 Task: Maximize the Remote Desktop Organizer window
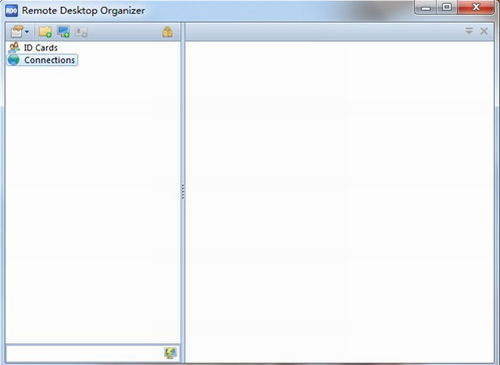pos(447,7)
